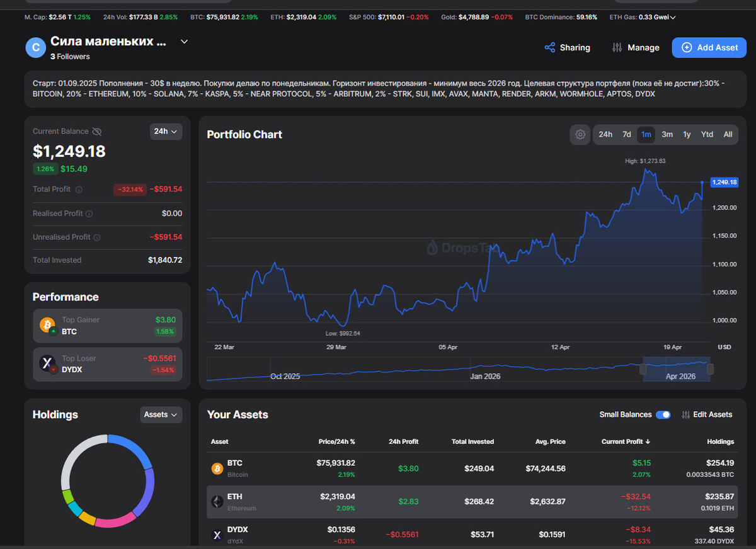
Task: Click the Bitcoin icon in the assets table
Action: pos(217,468)
